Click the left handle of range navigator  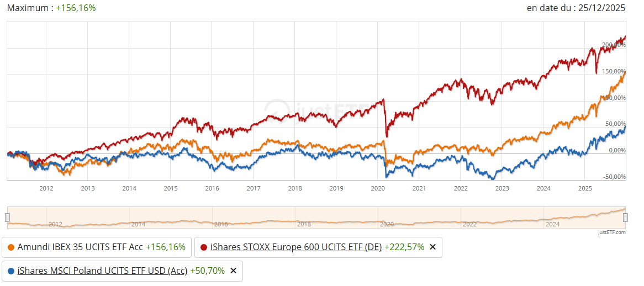(x=8, y=218)
